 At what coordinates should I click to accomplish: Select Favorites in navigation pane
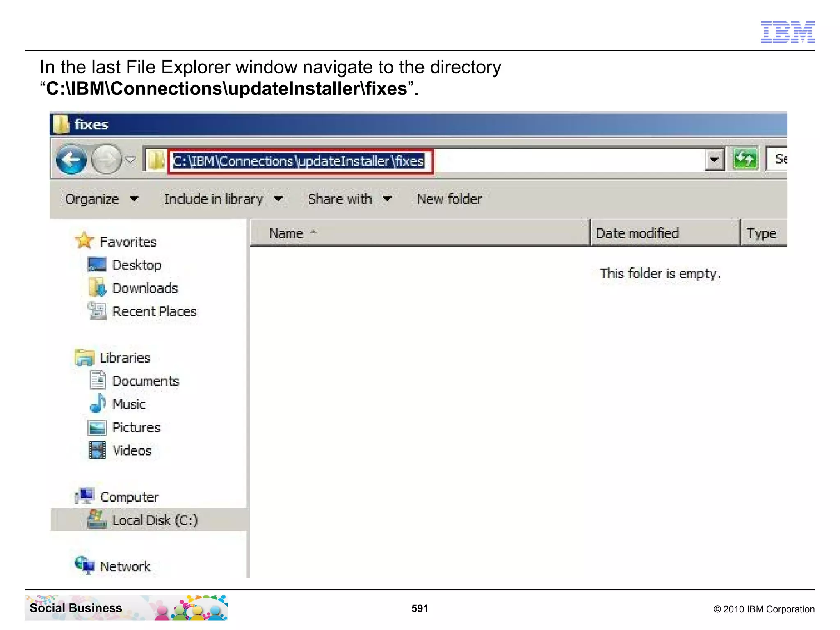point(128,242)
